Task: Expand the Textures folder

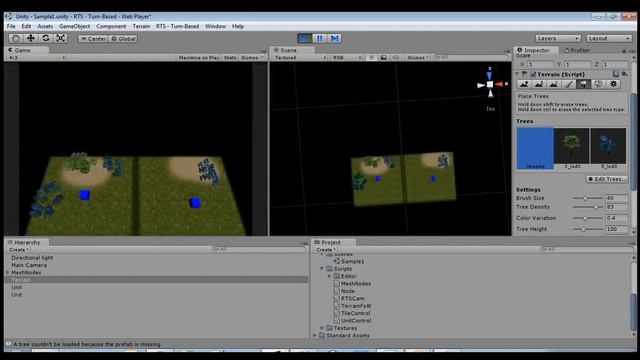Action: click(x=322, y=328)
